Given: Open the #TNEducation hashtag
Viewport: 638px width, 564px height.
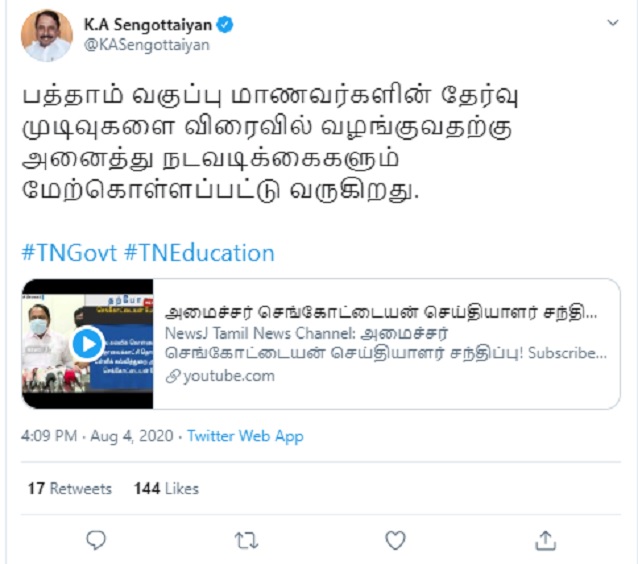Looking at the screenshot, I should (x=199, y=253).
